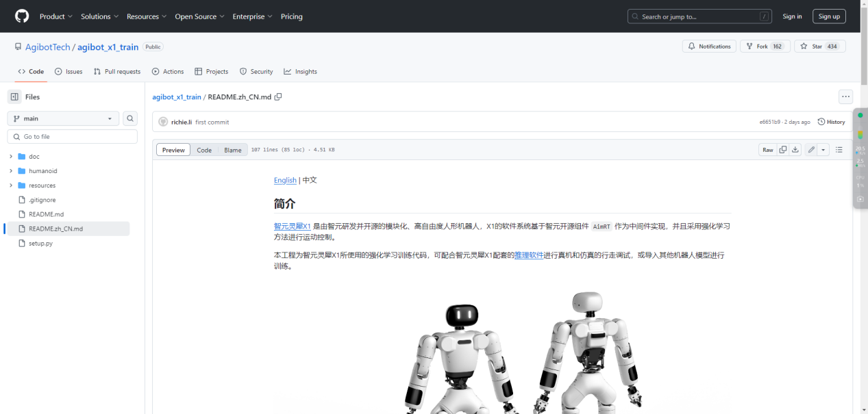Click the pencil edit file icon

click(811, 150)
